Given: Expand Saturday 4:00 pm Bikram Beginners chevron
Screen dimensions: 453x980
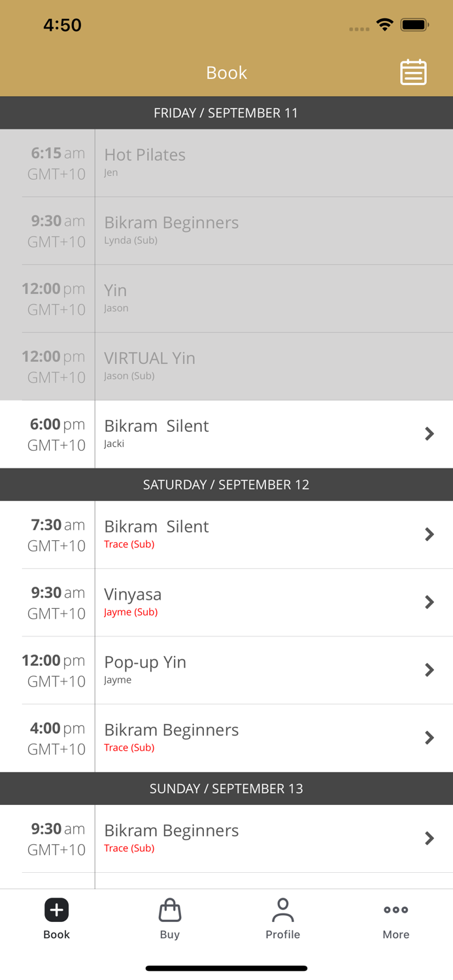Looking at the screenshot, I should [x=429, y=738].
